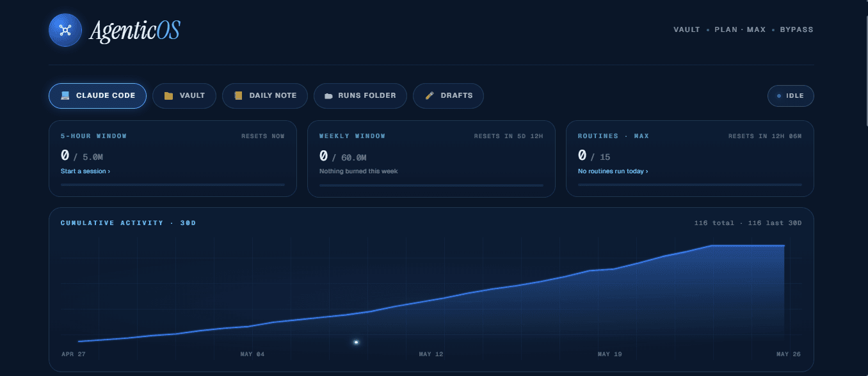
Task: Click the '5-HOUR WINDOW' card heading
Action: 93,136
